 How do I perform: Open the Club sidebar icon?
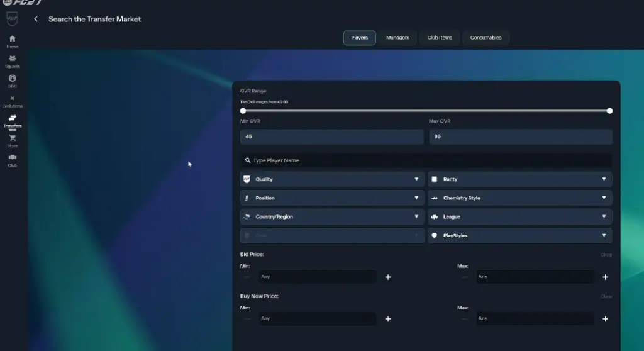(x=13, y=157)
